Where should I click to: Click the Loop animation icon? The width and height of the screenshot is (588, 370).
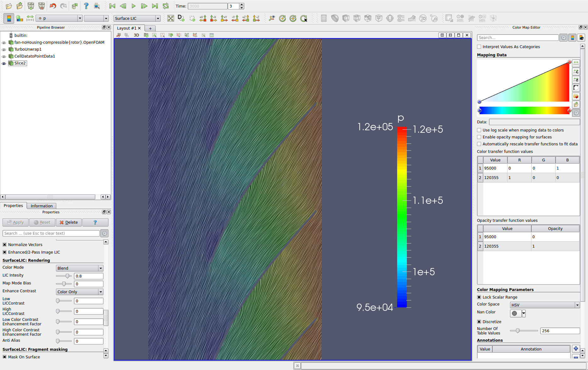point(166,6)
